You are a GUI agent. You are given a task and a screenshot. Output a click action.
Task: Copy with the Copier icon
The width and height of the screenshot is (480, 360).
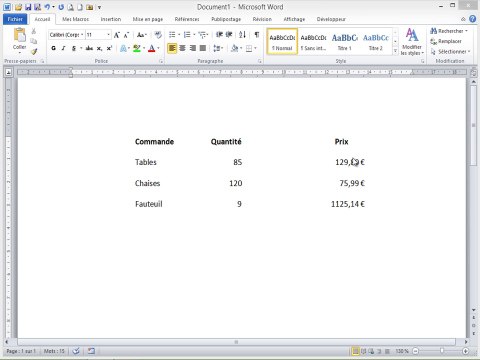34,41
